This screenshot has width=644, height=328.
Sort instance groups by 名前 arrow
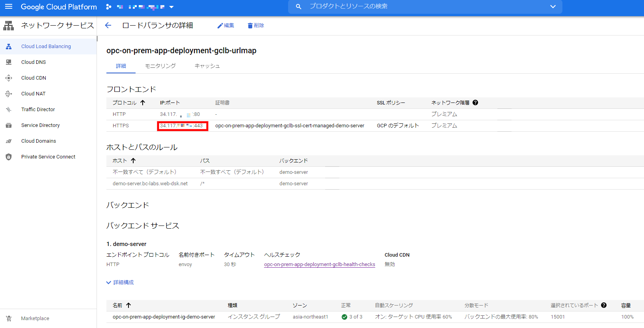click(x=128, y=305)
